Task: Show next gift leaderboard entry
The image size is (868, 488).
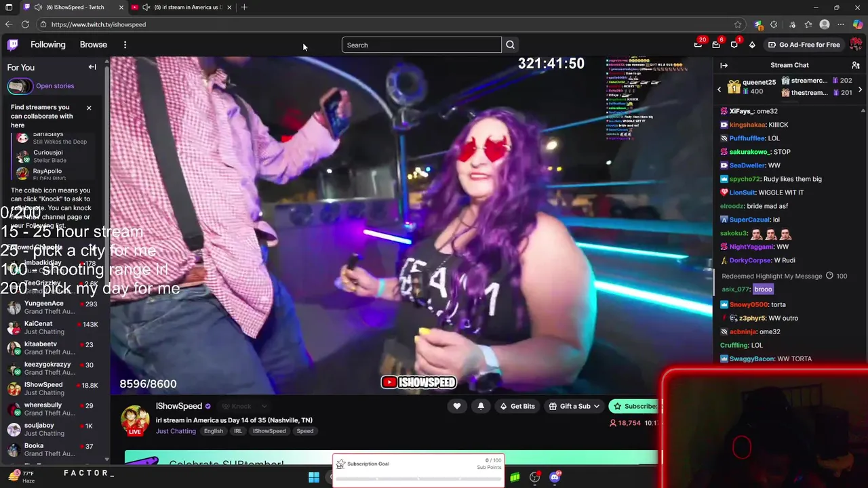Action: pos(861,89)
